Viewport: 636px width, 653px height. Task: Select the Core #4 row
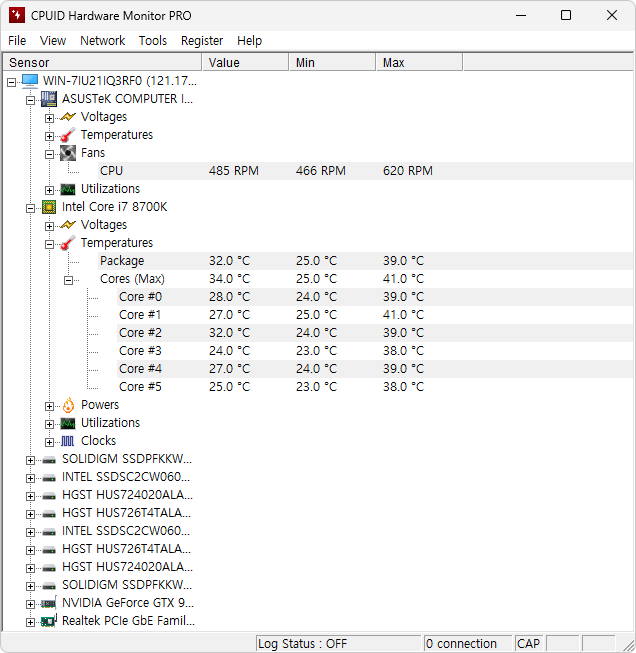tap(375, 369)
